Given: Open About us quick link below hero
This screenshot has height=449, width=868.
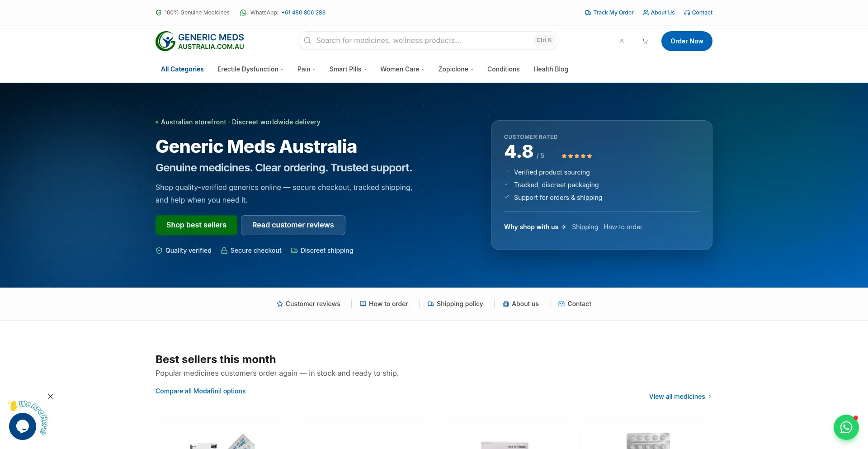Looking at the screenshot, I should tap(521, 304).
